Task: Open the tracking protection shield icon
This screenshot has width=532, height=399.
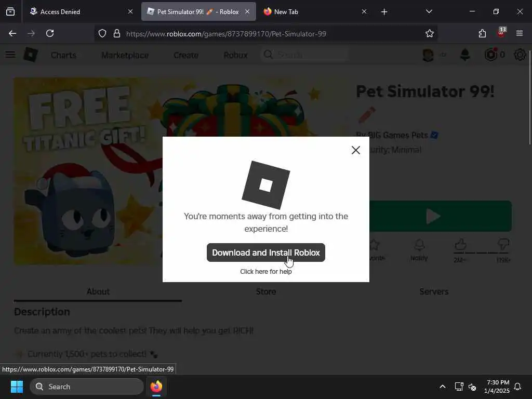Action: pos(102,33)
